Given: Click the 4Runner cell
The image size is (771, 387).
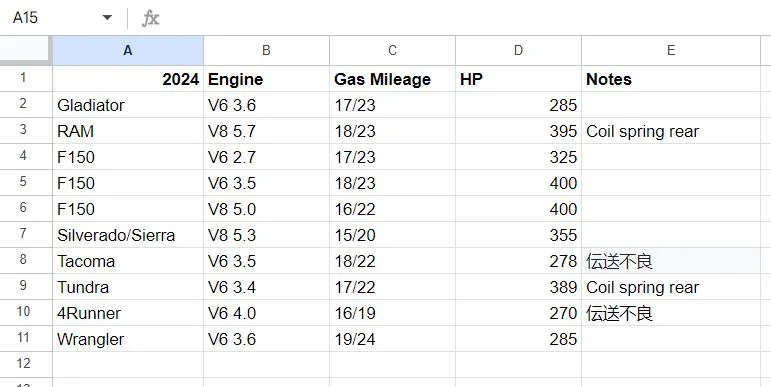Looking at the screenshot, I should click(x=128, y=313).
